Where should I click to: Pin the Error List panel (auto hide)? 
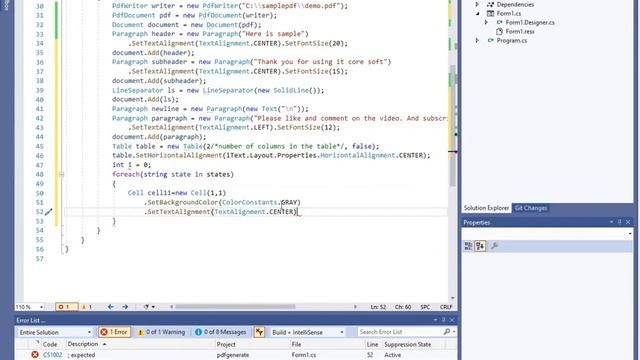[444, 320]
